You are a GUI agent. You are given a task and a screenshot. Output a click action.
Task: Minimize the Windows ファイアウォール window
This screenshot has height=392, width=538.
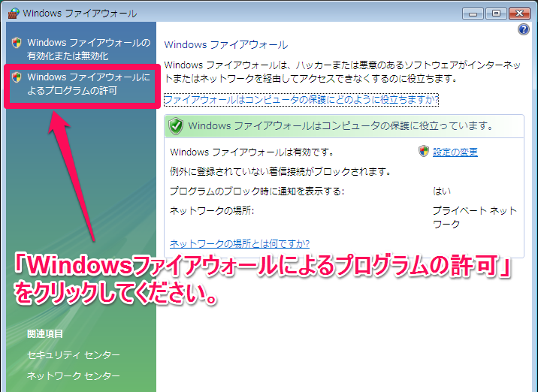click(473, 14)
